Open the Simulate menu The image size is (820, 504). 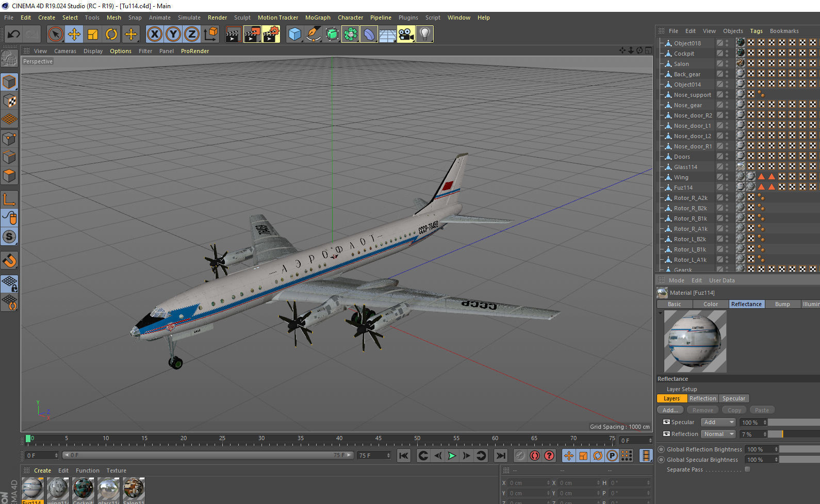(x=189, y=18)
